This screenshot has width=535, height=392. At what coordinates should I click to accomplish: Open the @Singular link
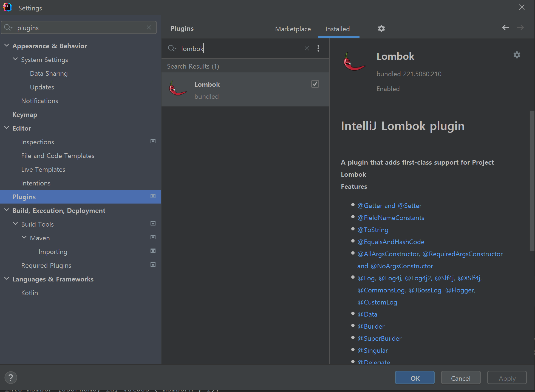372,351
